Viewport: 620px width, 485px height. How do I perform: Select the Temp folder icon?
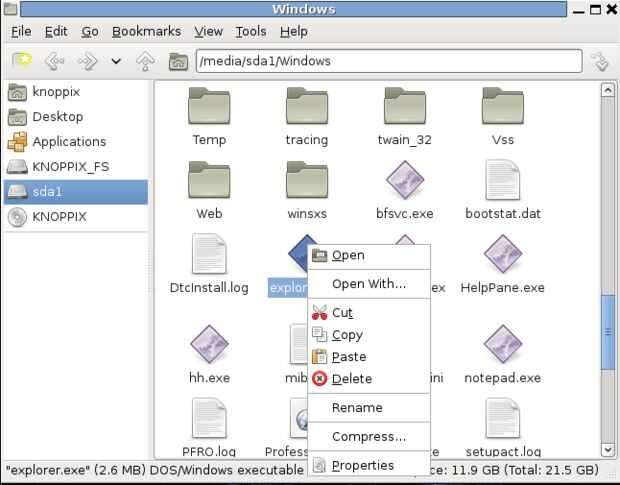point(209,106)
